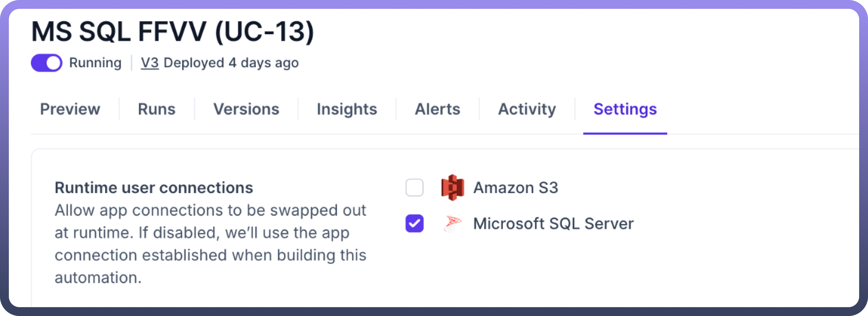The image size is (868, 316).
Task: Click the MS SQL FFVV (UC-13) title
Action: 172,32
